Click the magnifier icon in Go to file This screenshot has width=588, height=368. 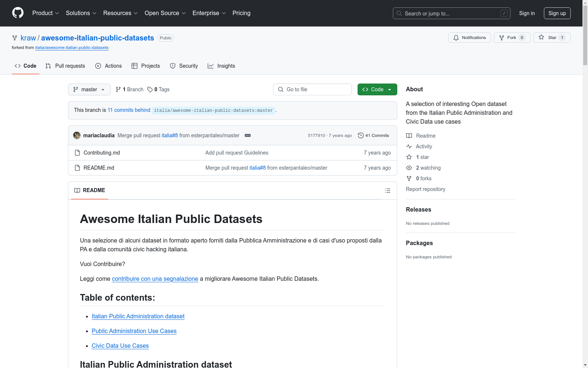click(281, 89)
